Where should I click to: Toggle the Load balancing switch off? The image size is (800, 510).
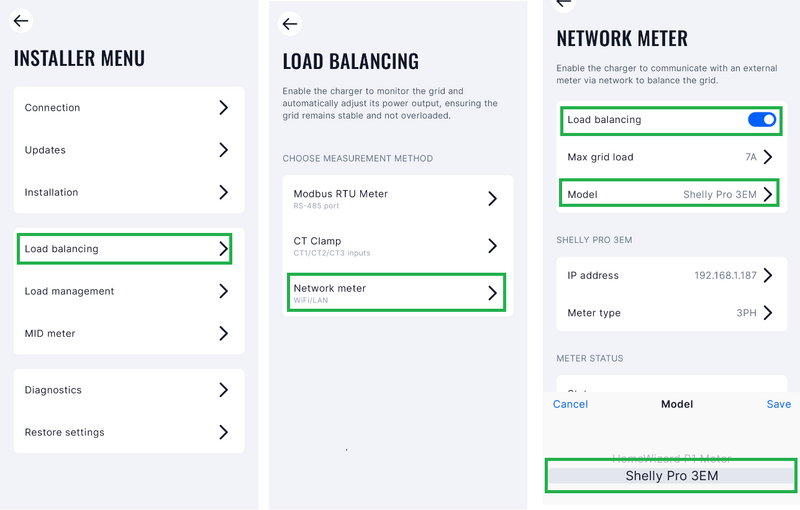coord(762,120)
